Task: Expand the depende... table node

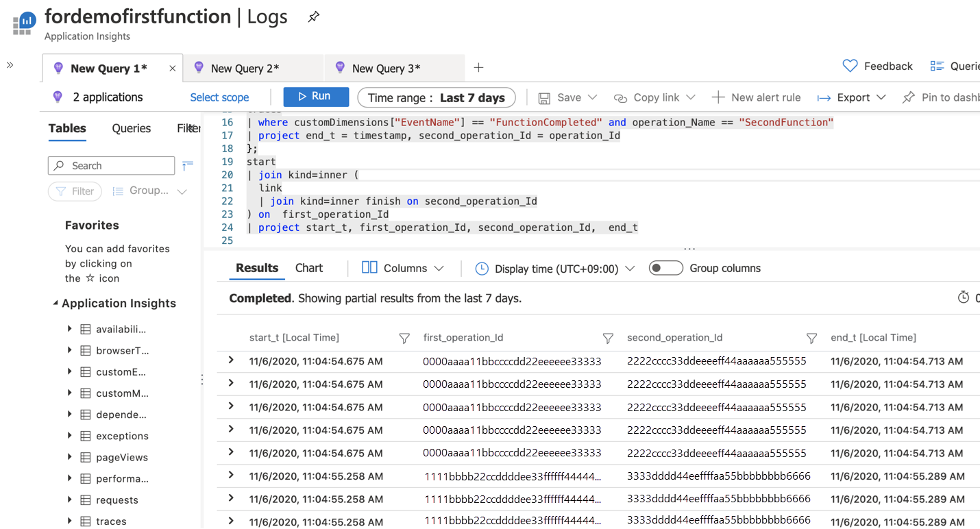Action: (x=69, y=414)
